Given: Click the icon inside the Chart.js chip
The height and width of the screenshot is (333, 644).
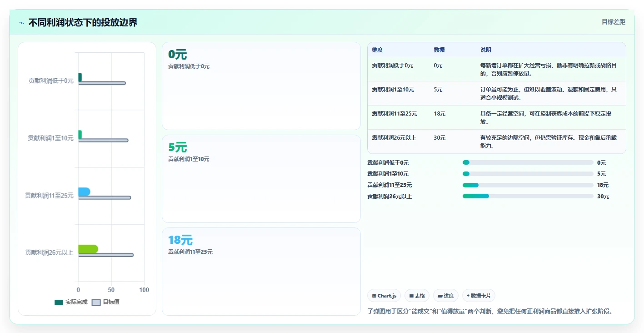Looking at the screenshot, I should tap(374, 296).
